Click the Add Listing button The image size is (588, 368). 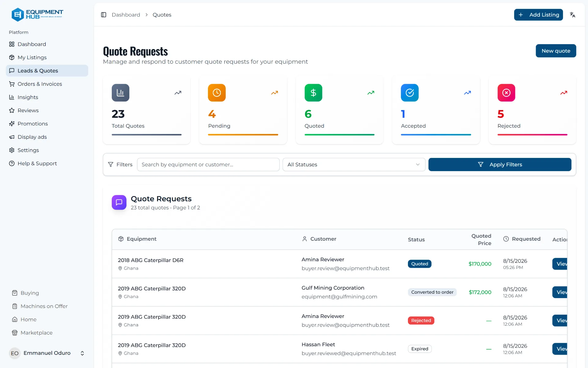pos(538,15)
